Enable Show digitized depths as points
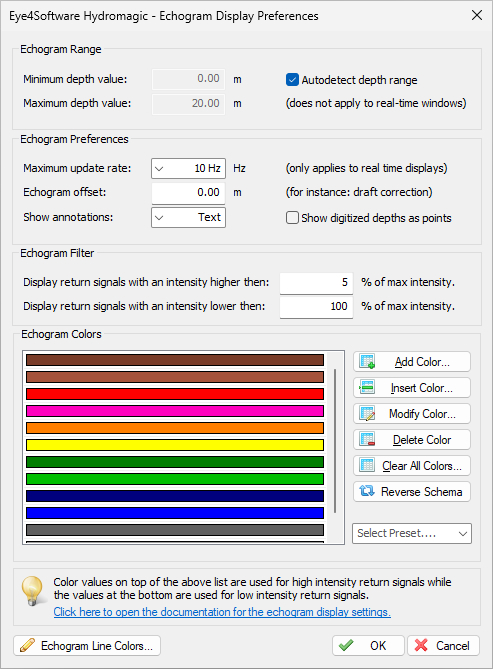Viewport: 493px width, 669px height. pos(292,218)
